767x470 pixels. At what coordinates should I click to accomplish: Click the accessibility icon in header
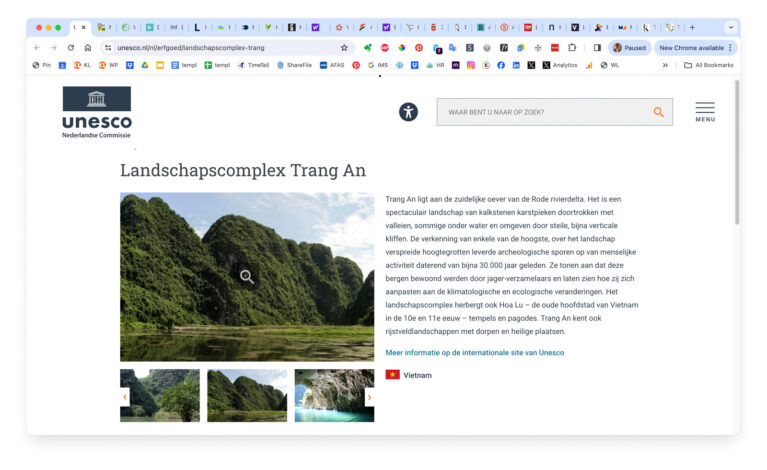[408, 112]
